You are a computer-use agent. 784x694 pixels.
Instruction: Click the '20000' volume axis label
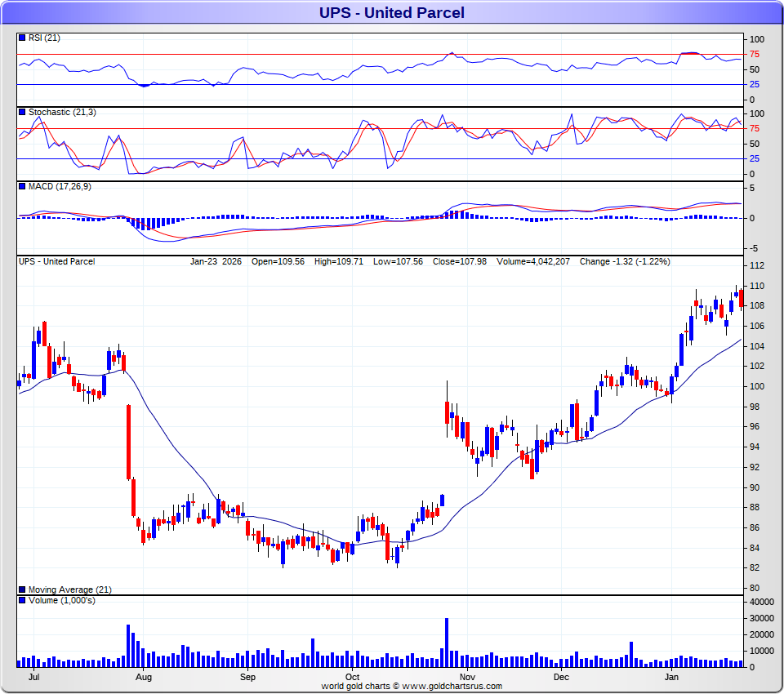762,634
